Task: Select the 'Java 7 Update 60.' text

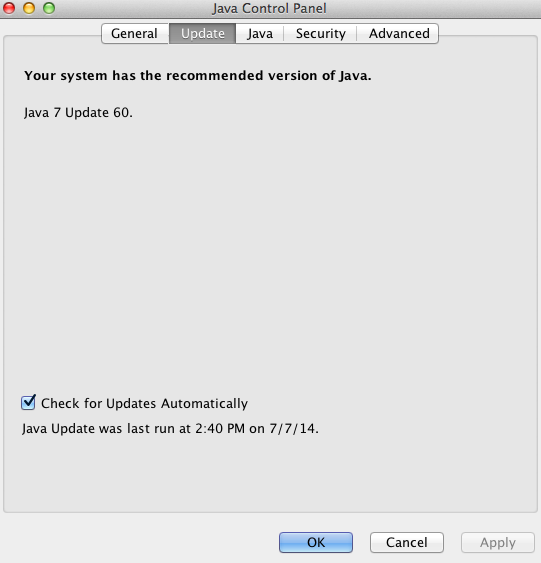Action: 78,113
